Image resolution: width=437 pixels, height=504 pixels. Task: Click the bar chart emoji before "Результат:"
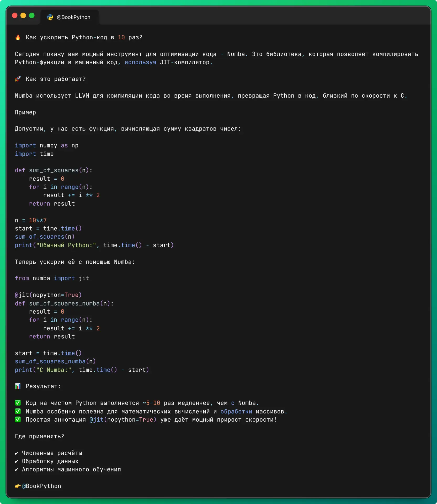pyautogui.click(x=18, y=386)
